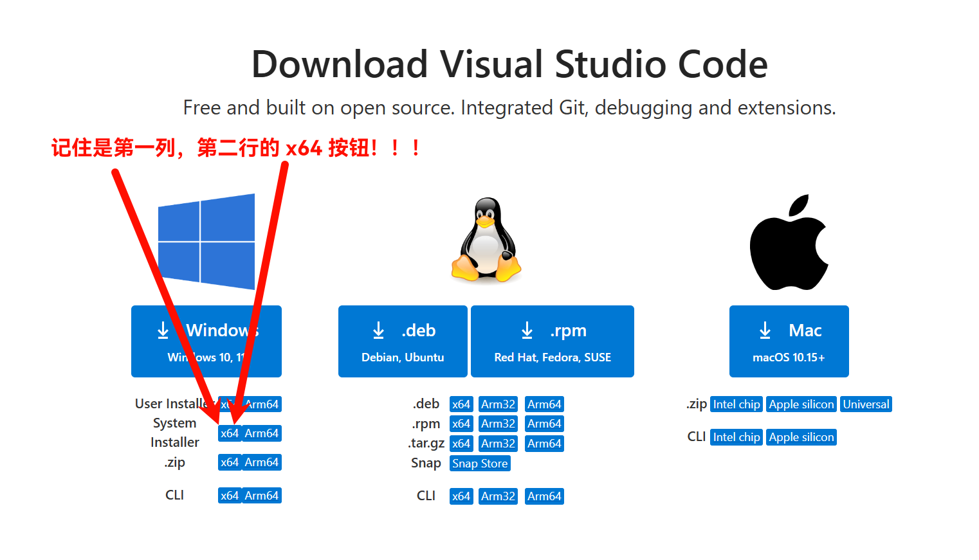
Task: Get Mac CLI for Intel chip
Action: click(x=737, y=437)
